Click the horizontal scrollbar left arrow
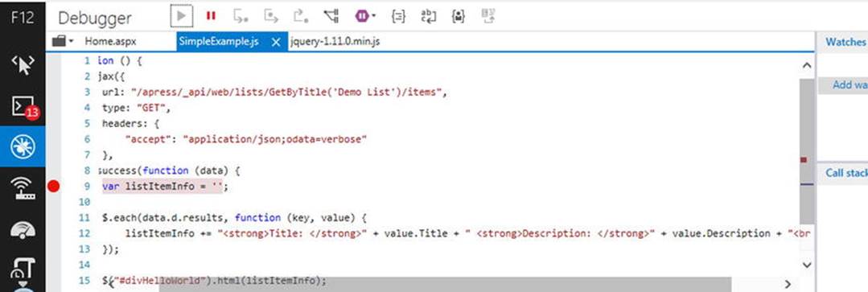This screenshot has width=868, height=292. [x=111, y=284]
